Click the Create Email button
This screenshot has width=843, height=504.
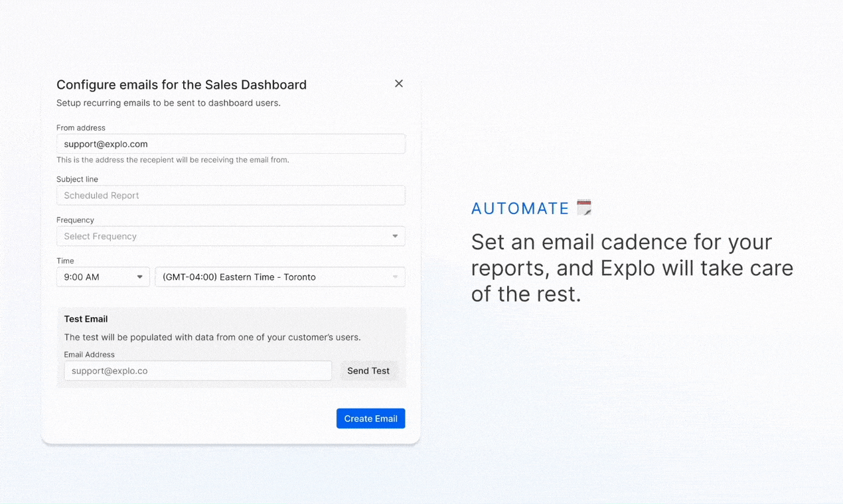(370, 418)
